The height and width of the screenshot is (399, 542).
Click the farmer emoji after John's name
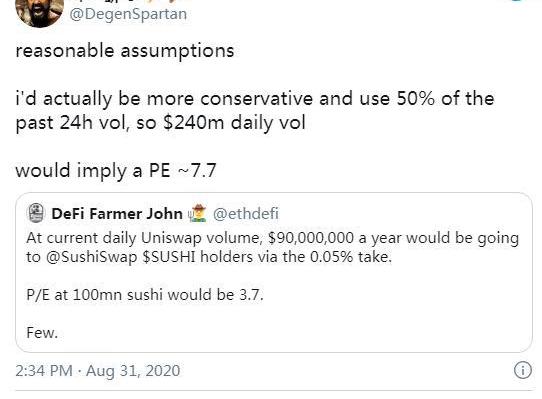tap(197, 213)
